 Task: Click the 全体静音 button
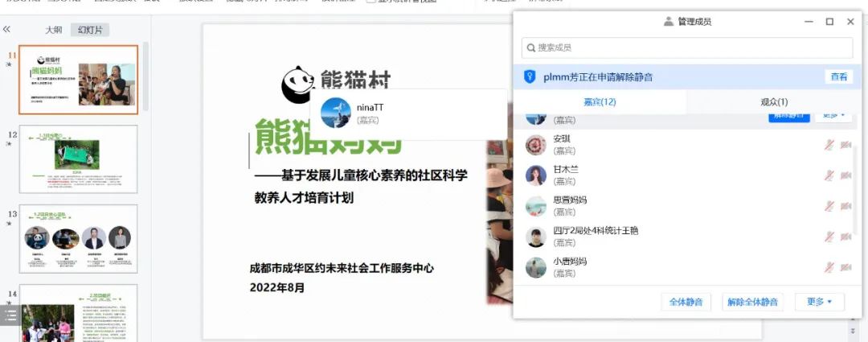tap(686, 302)
